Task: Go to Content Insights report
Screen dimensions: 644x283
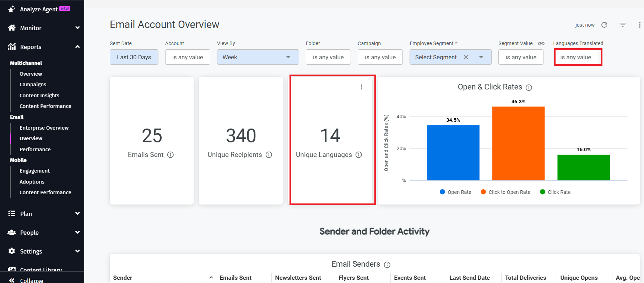Action: click(x=39, y=96)
